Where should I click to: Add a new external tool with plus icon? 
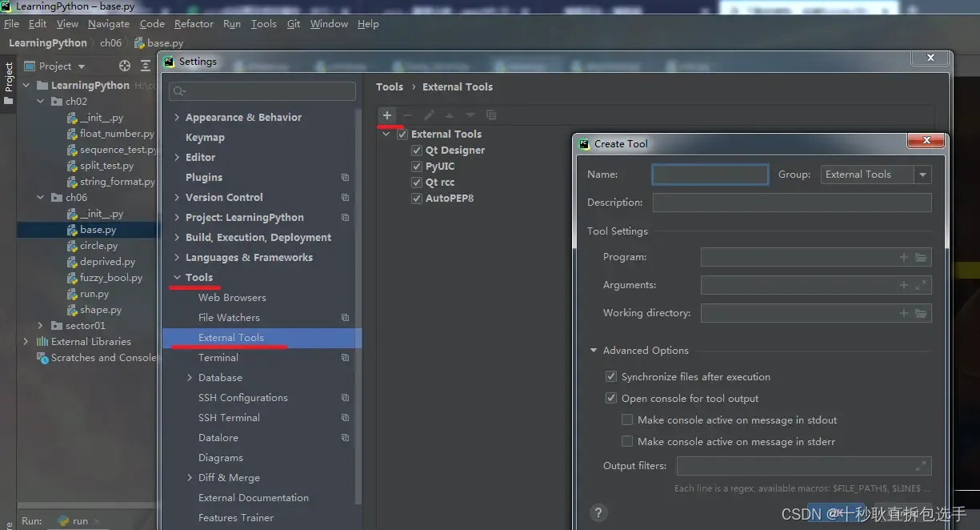[x=387, y=115]
